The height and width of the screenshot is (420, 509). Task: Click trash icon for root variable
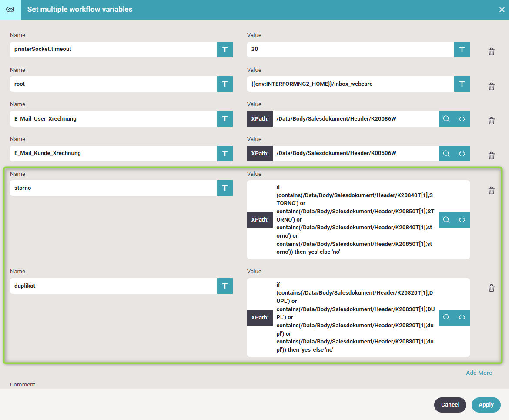coord(491,86)
